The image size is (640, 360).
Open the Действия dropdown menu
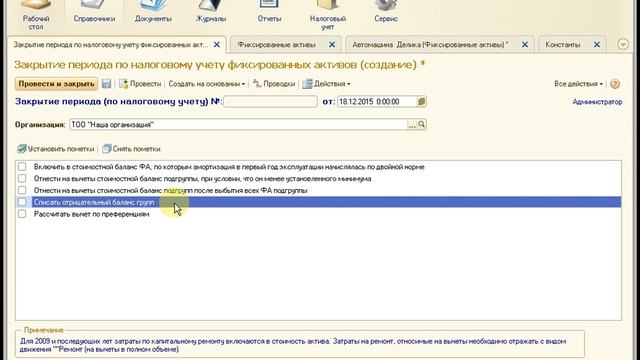(326, 84)
